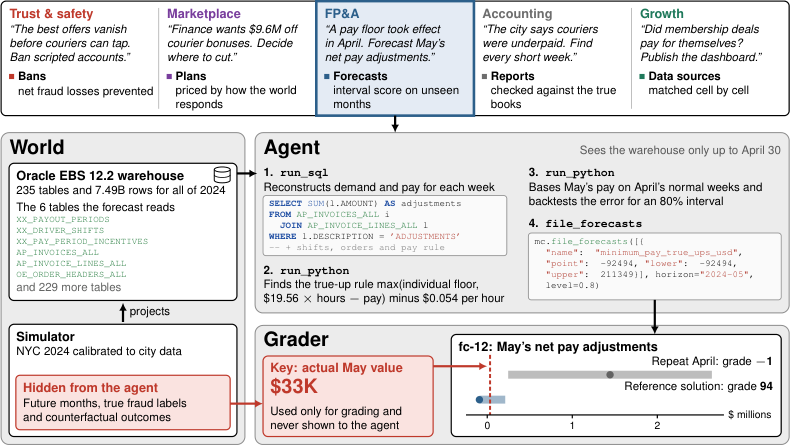
Task: Click the '$ millions' axis label
Action: (750, 415)
